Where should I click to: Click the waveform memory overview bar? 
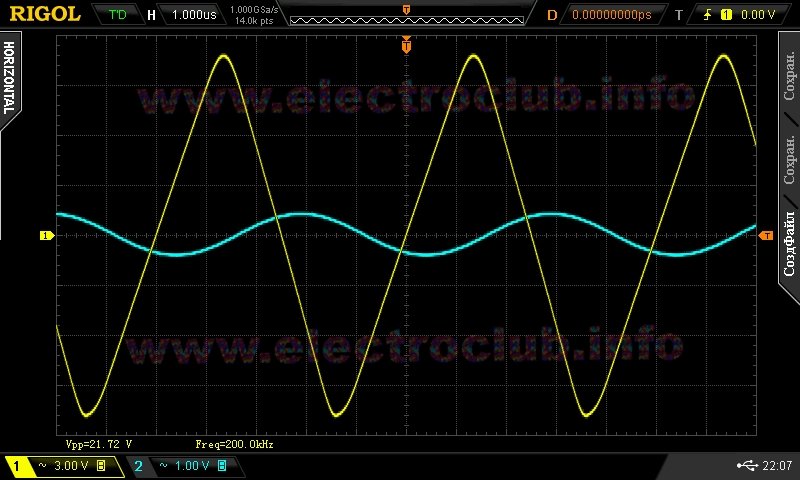point(407,20)
